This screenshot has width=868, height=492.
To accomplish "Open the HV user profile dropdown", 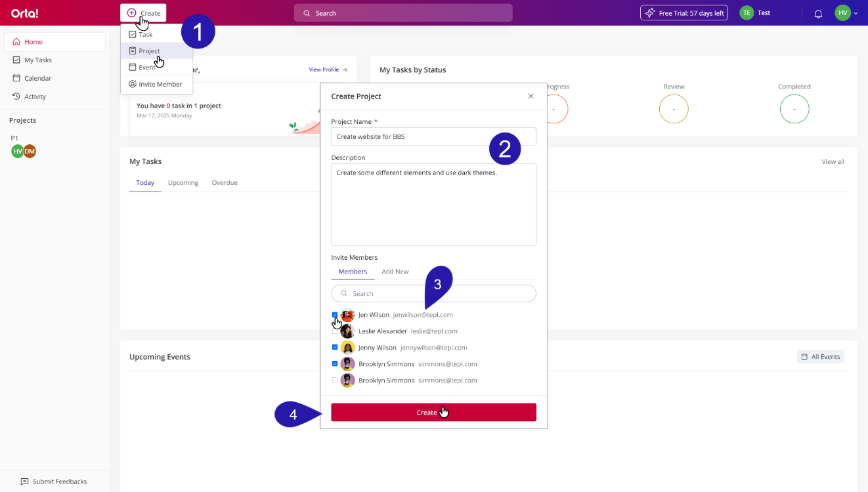I will (846, 13).
